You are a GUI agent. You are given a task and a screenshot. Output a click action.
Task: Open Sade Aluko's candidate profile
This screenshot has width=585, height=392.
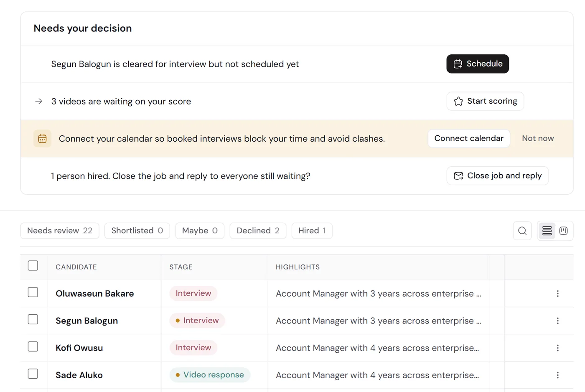(x=79, y=375)
